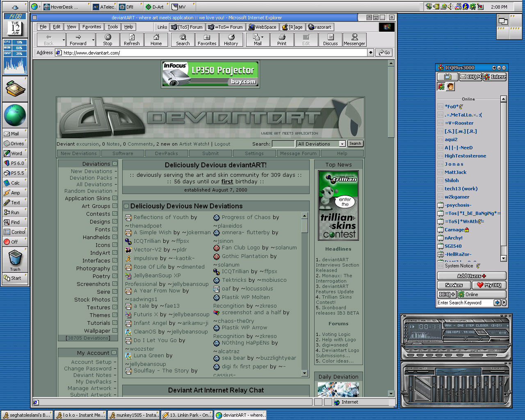Open the All Deviations search dropdown
This screenshot has height=420, width=525.
342,144
